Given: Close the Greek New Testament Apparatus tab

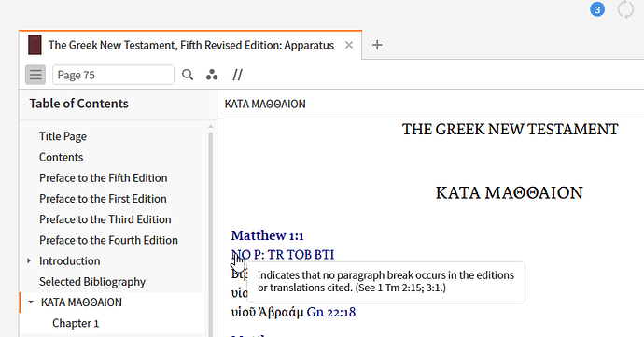Looking at the screenshot, I should pyautogui.click(x=349, y=45).
